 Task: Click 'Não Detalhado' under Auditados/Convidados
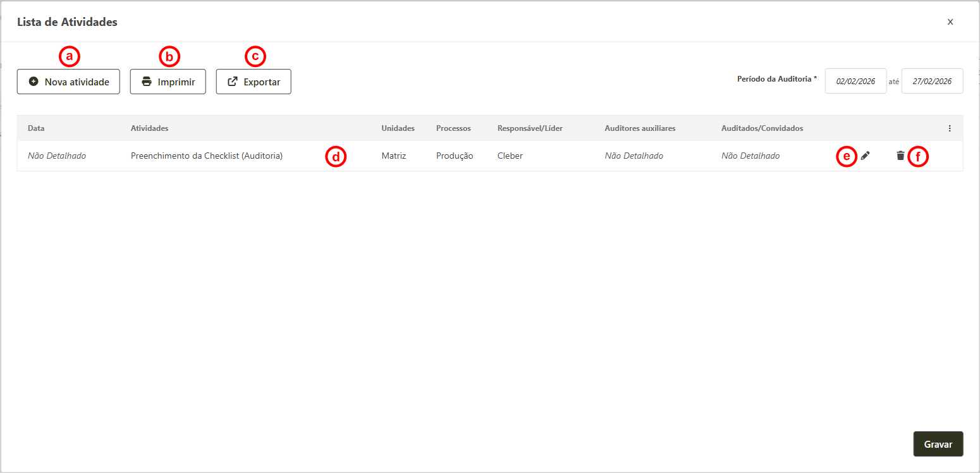(x=750, y=156)
